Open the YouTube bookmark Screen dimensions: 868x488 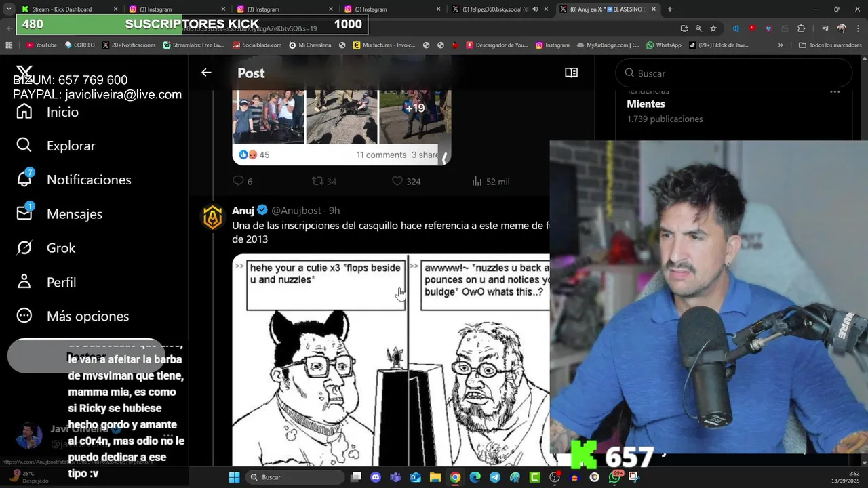point(41,45)
